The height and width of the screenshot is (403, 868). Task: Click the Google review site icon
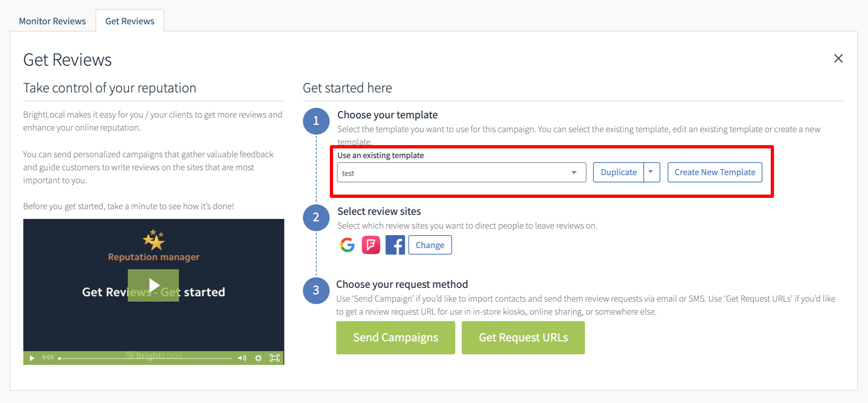[347, 245]
